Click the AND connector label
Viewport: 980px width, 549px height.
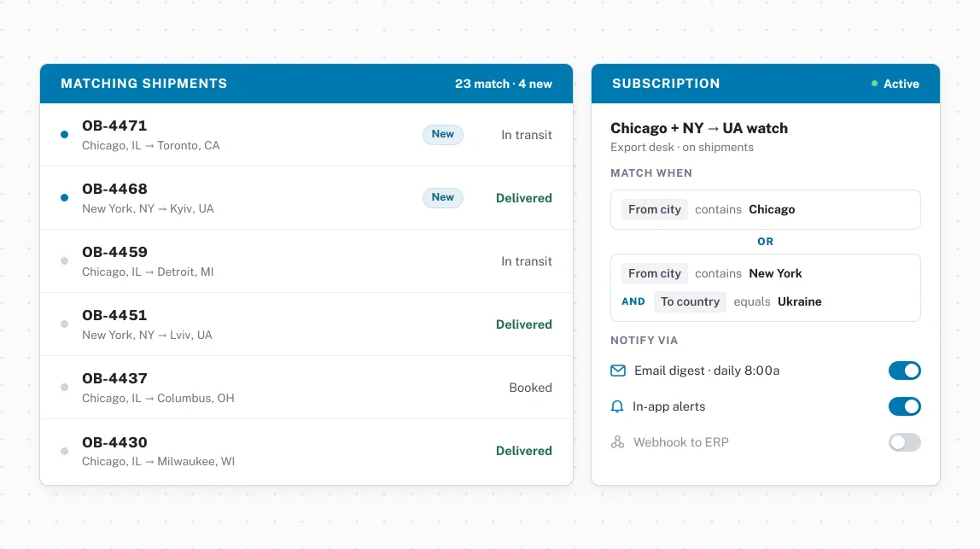(x=633, y=301)
